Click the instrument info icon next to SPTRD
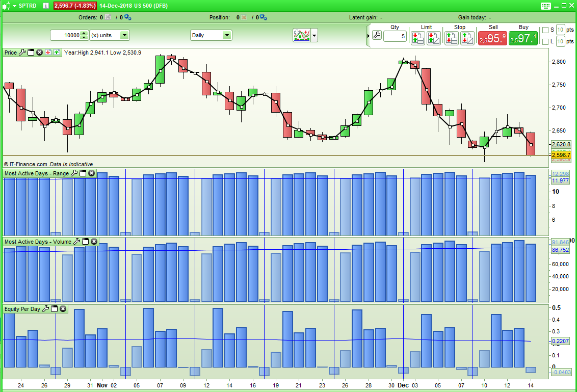577x392 pixels. [x=46, y=6]
